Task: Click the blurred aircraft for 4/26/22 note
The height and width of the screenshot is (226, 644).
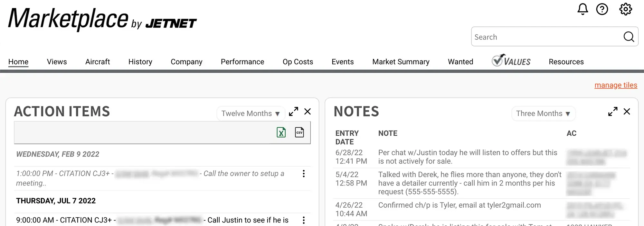Action: coord(594,210)
